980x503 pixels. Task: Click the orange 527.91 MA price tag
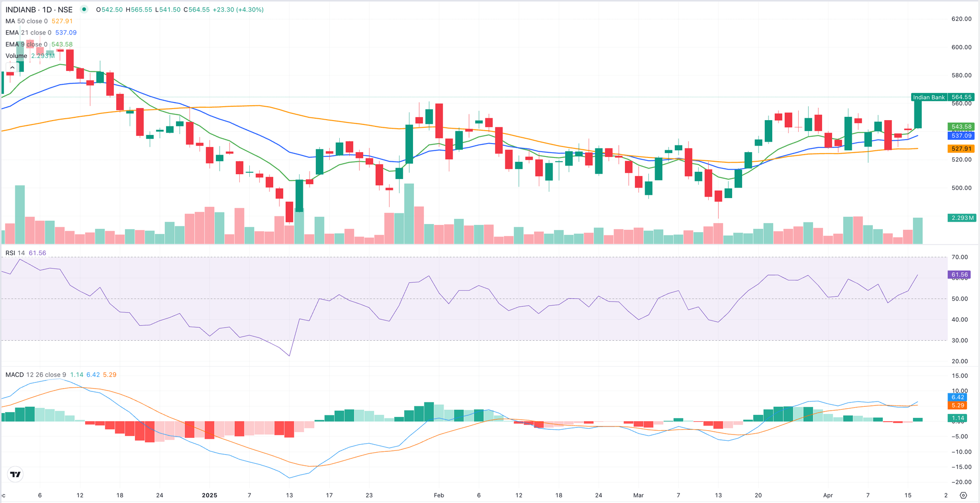click(961, 149)
